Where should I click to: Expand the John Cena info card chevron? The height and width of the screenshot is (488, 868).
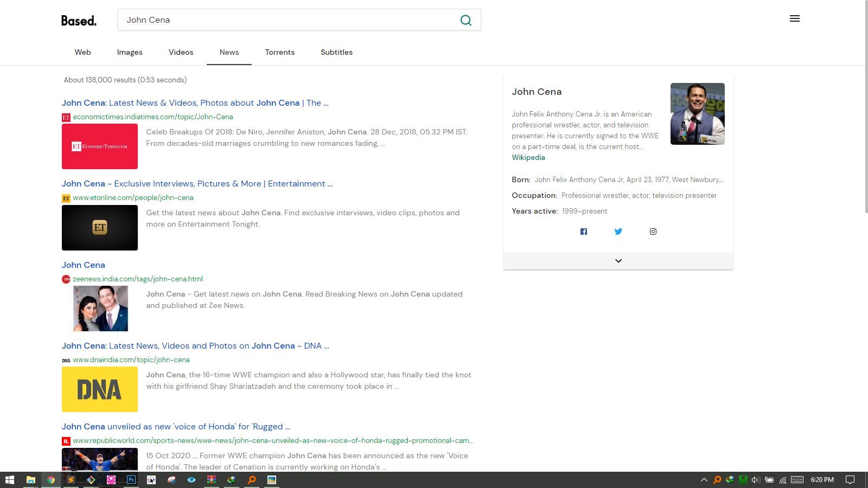618,261
